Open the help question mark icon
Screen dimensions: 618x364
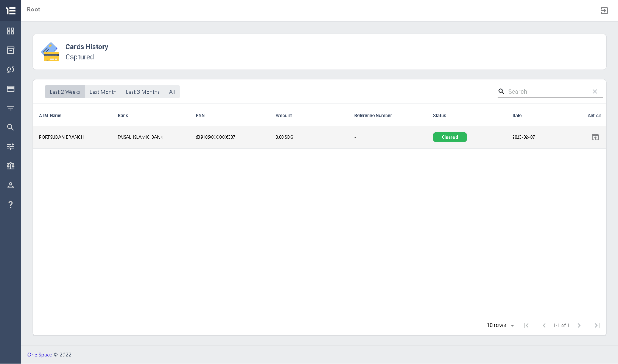pyautogui.click(x=11, y=204)
